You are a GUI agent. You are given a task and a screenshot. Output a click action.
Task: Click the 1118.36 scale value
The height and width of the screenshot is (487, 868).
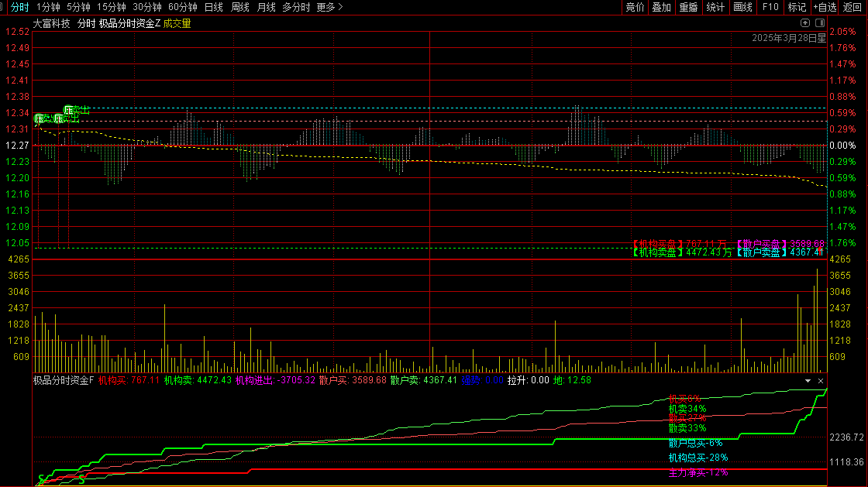point(846,462)
